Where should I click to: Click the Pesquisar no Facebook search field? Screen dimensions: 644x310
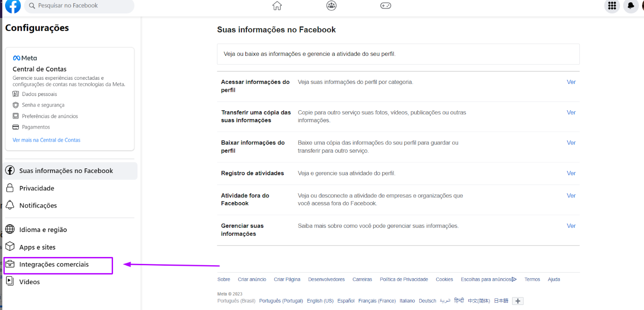tap(79, 6)
